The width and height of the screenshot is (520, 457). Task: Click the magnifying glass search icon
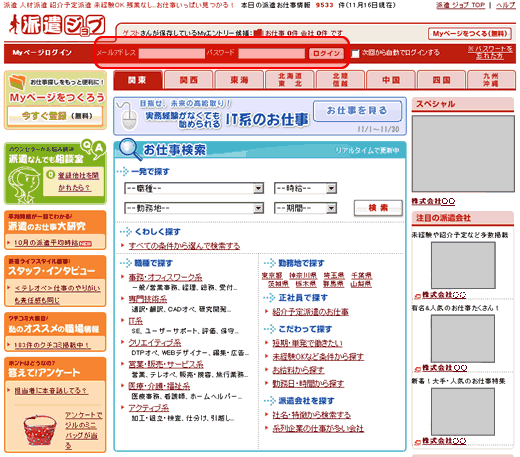tap(129, 149)
